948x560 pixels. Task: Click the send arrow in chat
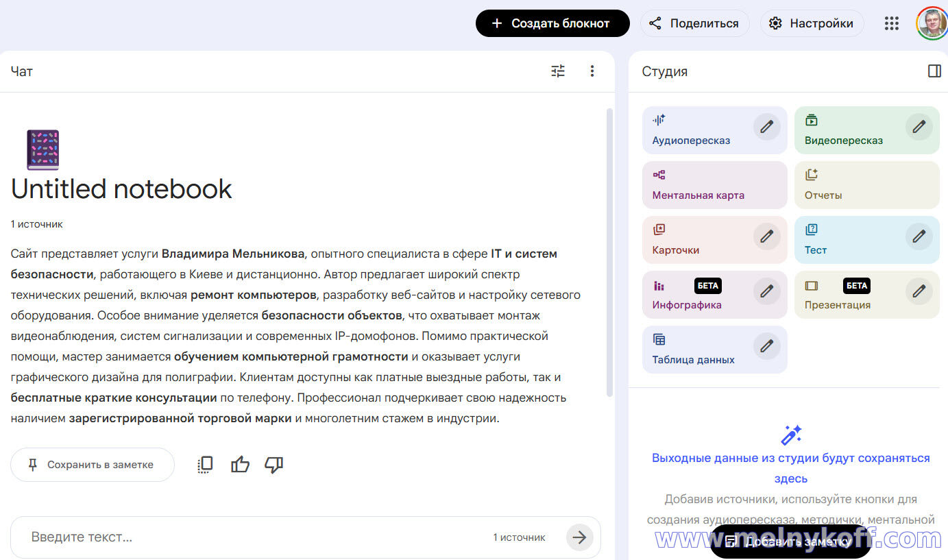pyautogui.click(x=579, y=537)
